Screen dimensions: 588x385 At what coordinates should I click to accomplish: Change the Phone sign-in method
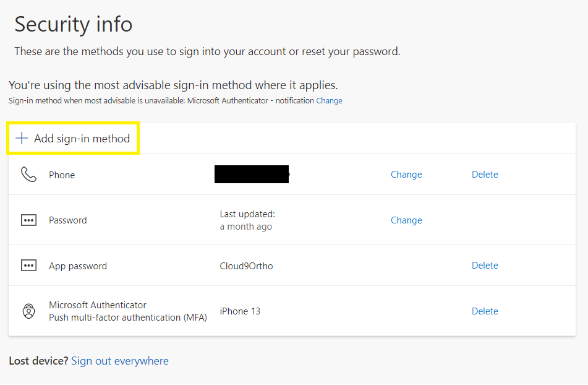(x=406, y=175)
